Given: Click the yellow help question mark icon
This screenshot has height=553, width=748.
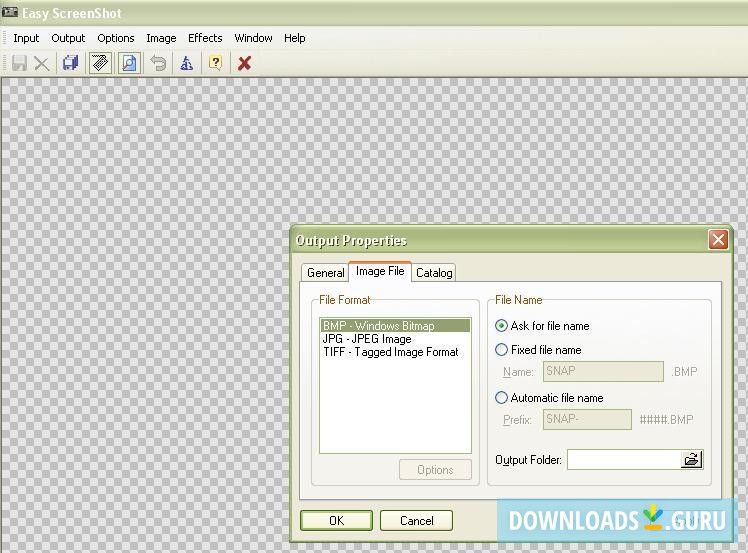Looking at the screenshot, I should pos(216,63).
